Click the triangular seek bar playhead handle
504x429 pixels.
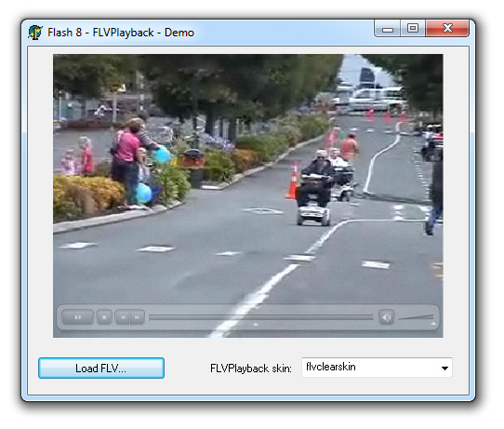pos(256,325)
